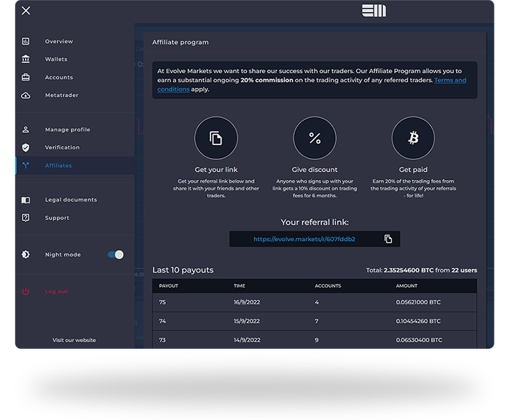508x420 pixels.
Task: Click amount 0.05621000 BTC
Action: [419, 302]
